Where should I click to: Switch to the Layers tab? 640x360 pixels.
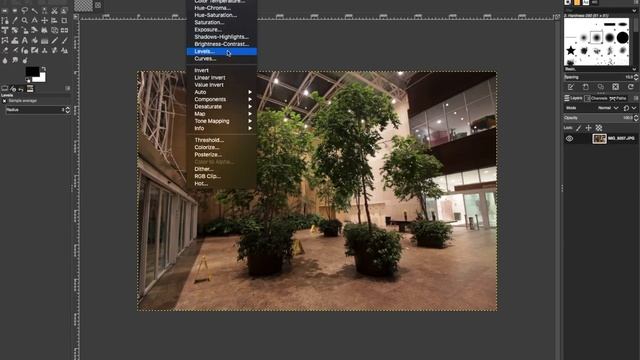[x=573, y=98]
